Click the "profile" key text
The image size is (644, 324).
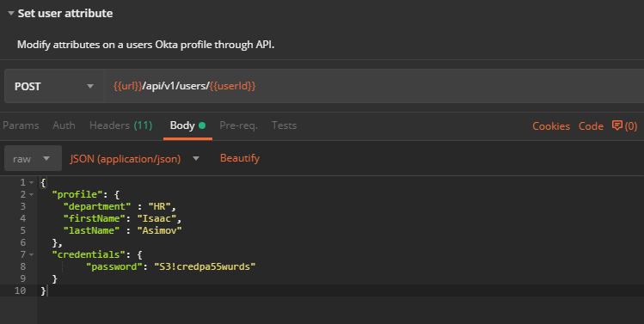(x=77, y=194)
